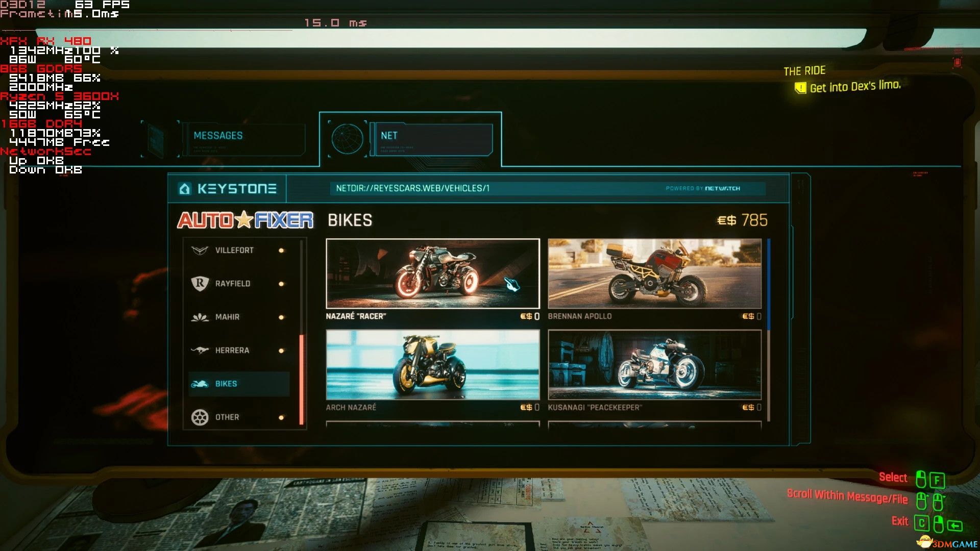This screenshot has width=980, height=551.
Task: Select the Rayfield indicator dot
Action: [x=281, y=284]
